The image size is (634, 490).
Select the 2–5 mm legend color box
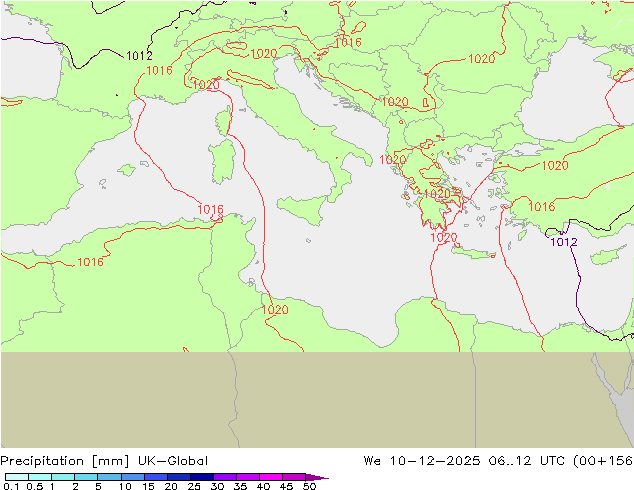[x=86, y=477]
